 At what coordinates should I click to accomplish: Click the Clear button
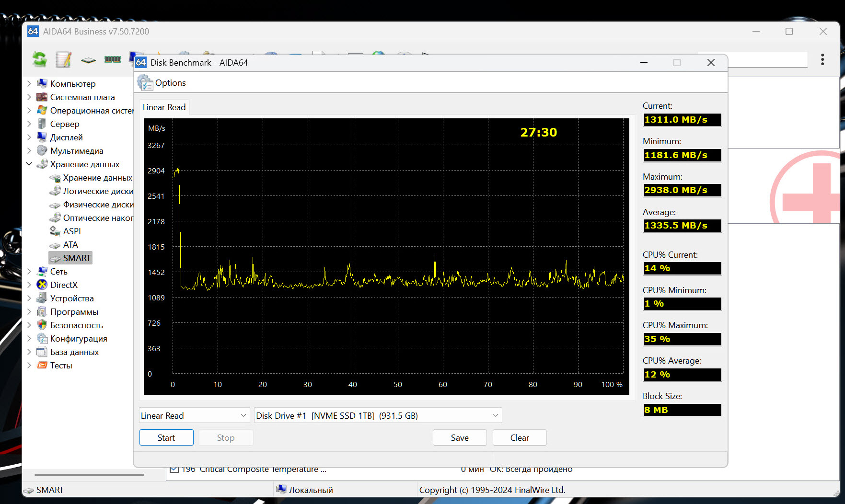[520, 437]
